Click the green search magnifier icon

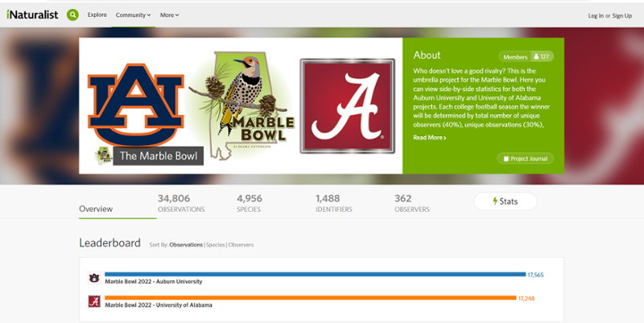(x=73, y=14)
